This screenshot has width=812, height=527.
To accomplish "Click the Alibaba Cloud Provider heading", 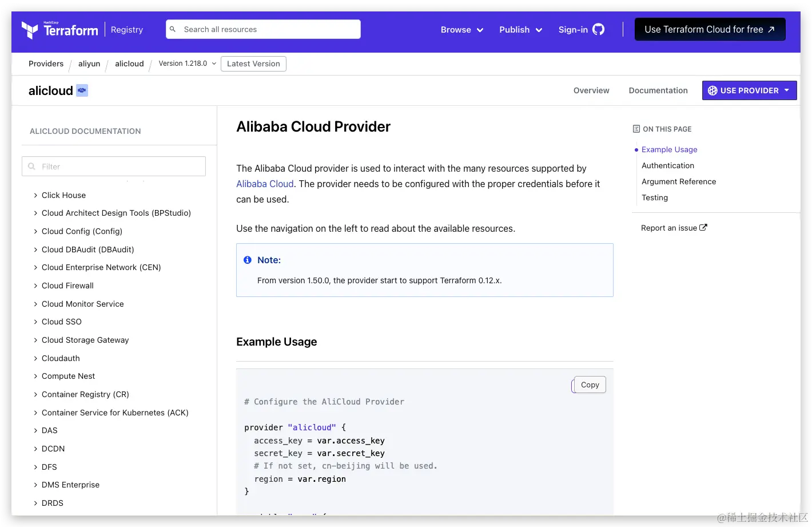I will point(313,126).
